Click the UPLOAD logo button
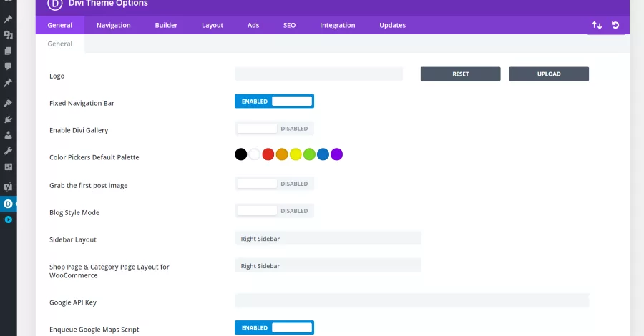 coord(549,74)
